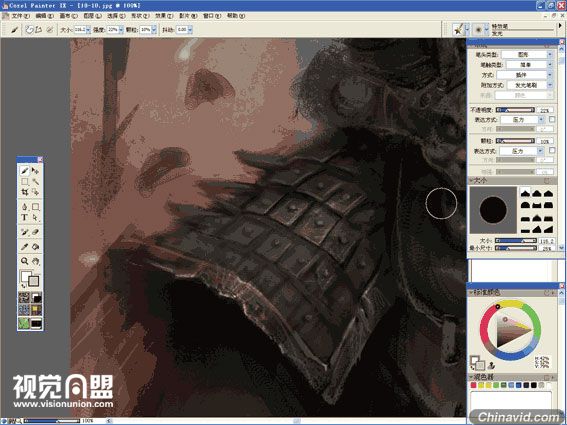Open the grain dropdown in property bar
The width and height of the screenshot is (567, 425).
click(154, 30)
